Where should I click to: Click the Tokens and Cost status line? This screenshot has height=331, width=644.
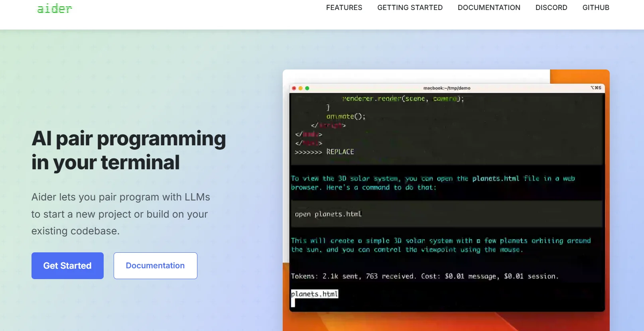click(424, 276)
